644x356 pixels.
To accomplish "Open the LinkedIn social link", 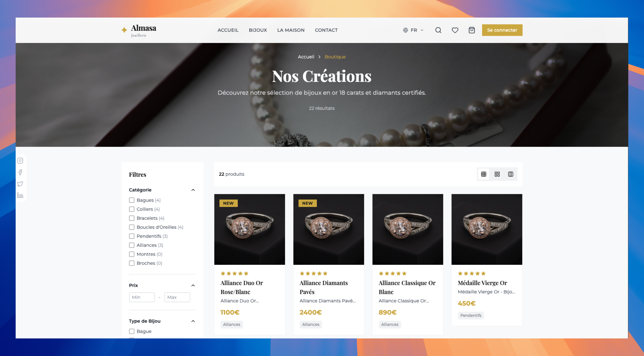I will pos(20,195).
